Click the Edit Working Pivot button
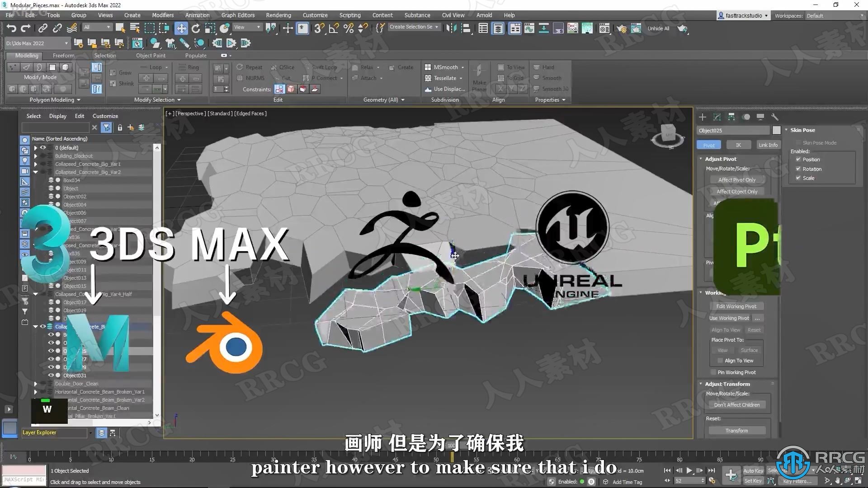868x488 pixels. [737, 306]
